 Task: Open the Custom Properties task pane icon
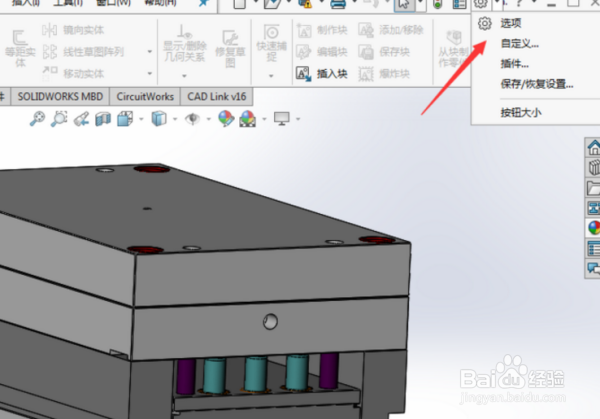tap(593, 249)
